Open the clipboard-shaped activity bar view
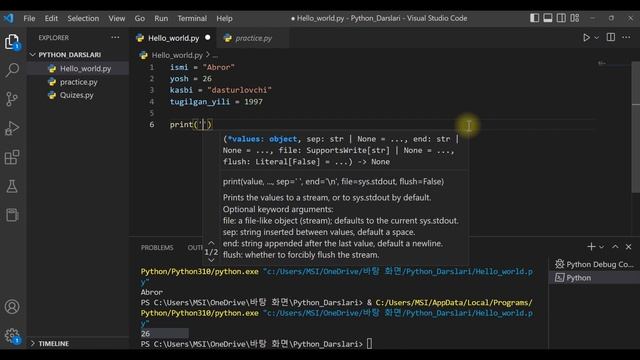This screenshot has height=360, width=640. click(12, 215)
